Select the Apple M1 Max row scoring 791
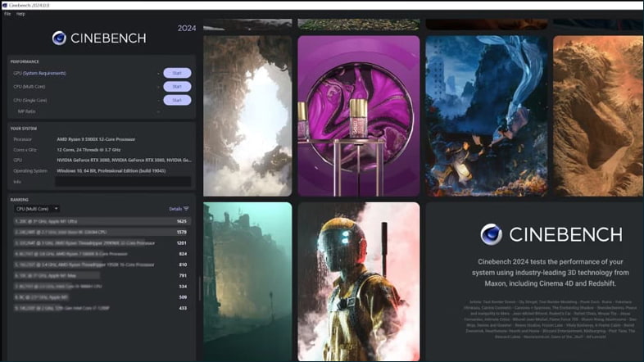Screen dimensions: 644x362 (102, 275)
